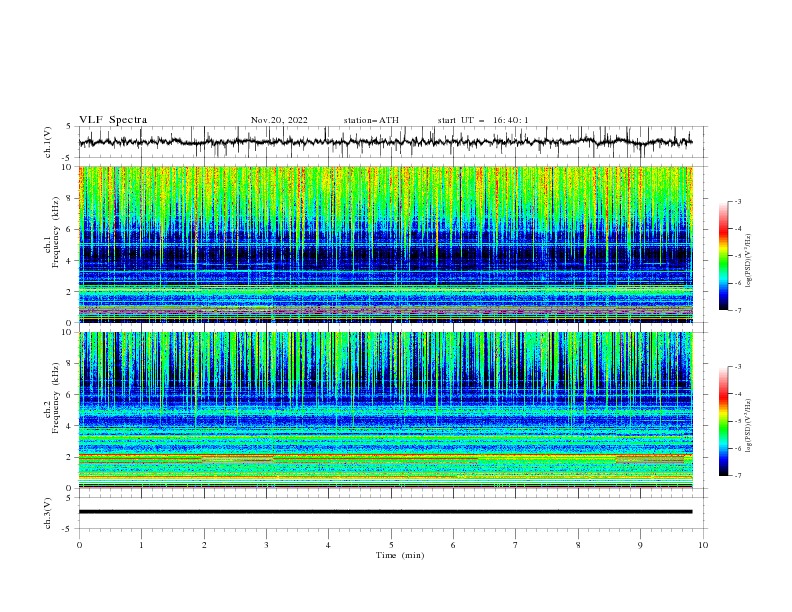The width and height of the screenshot is (792, 612).
Task: Click the "-7" tick on ch.1 colorbar
Action: pyautogui.click(x=738, y=310)
